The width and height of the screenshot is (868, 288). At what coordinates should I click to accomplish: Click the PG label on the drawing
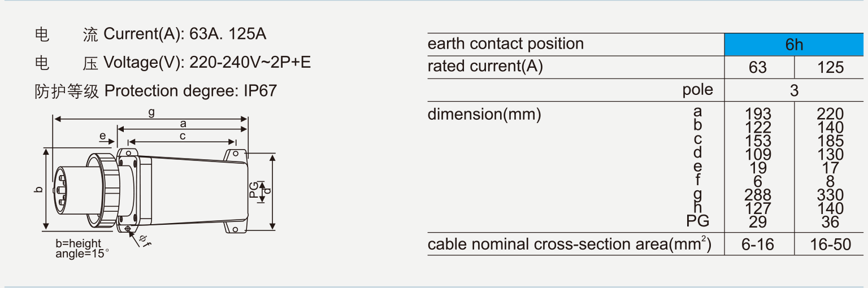(254, 190)
